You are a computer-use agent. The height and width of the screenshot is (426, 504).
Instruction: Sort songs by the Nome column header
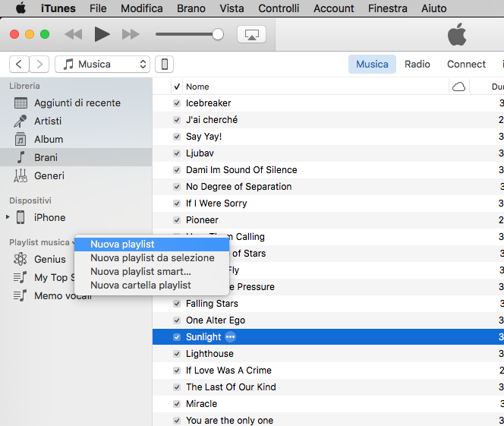pyautogui.click(x=316, y=87)
